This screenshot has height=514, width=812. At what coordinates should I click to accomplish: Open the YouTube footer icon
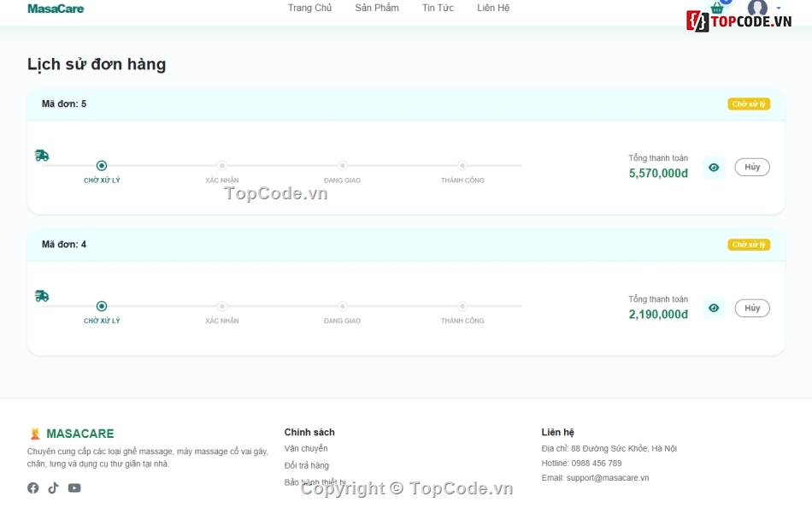(74, 487)
